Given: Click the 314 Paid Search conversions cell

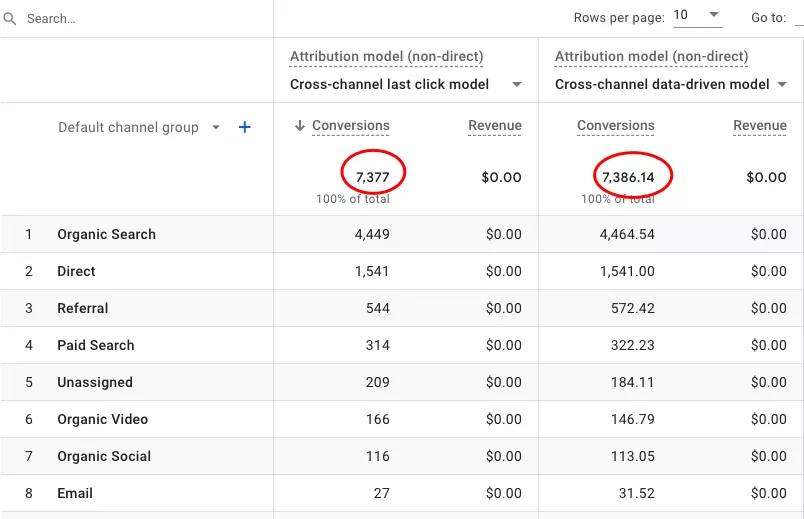Looking at the screenshot, I should (x=378, y=345).
